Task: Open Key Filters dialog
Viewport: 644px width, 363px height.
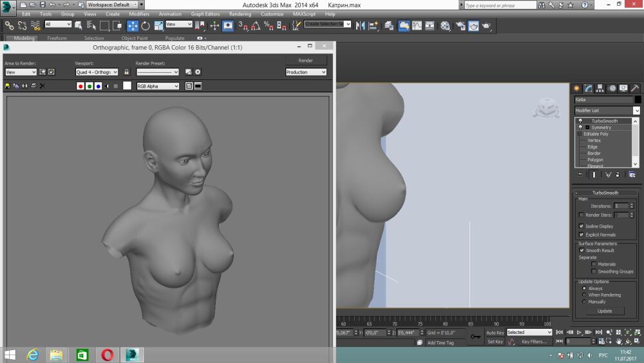Action: tap(534, 342)
